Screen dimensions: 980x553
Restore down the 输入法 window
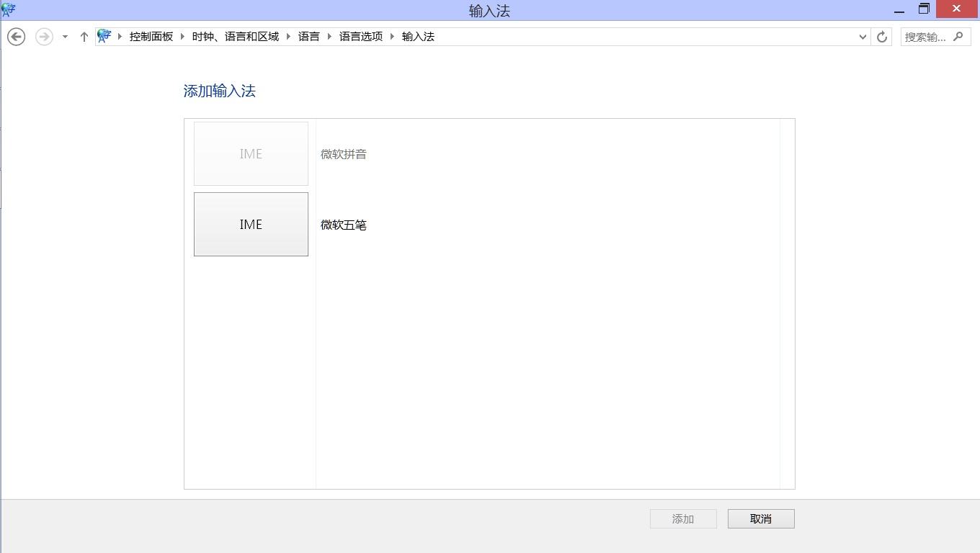[x=924, y=9]
